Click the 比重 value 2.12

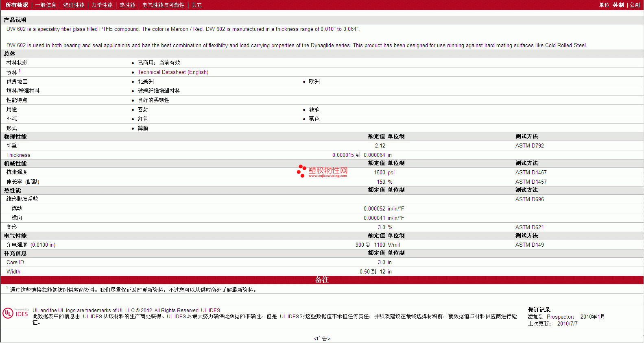[380, 145]
